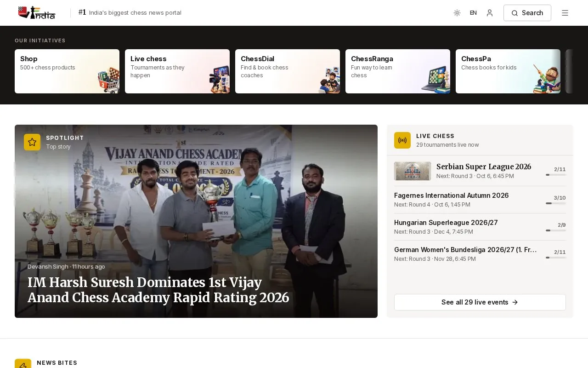Click the shopping cart icon on Shop card
The width and height of the screenshot is (588, 368).
coord(108,80)
